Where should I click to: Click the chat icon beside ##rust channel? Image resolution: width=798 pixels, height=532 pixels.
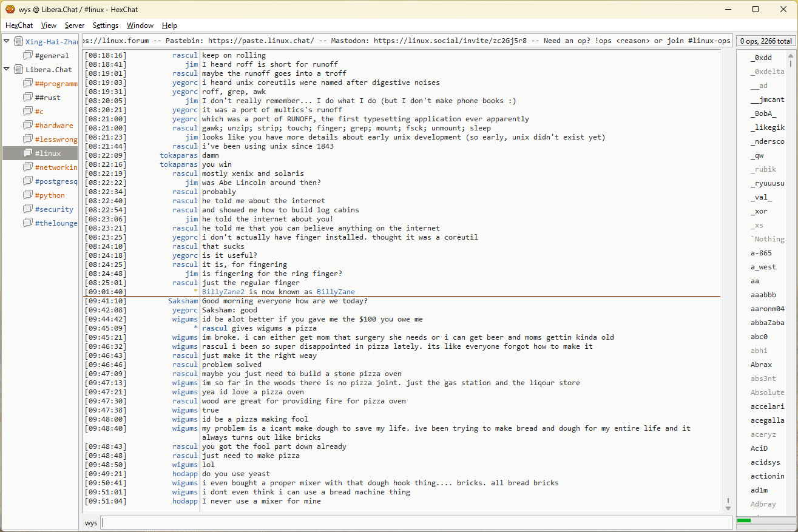pyautogui.click(x=28, y=98)
